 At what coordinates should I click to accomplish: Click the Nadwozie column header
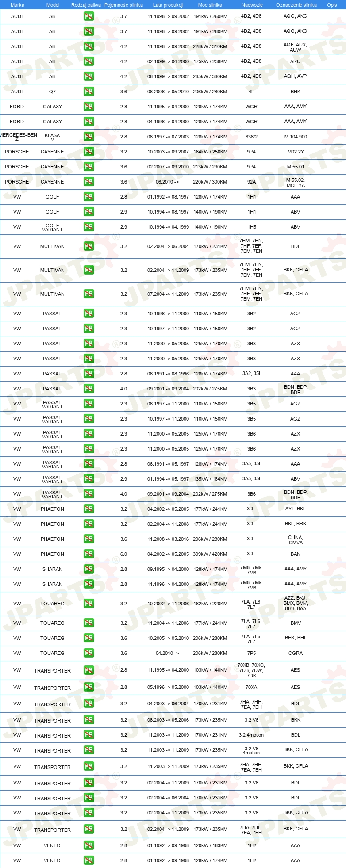252,5
